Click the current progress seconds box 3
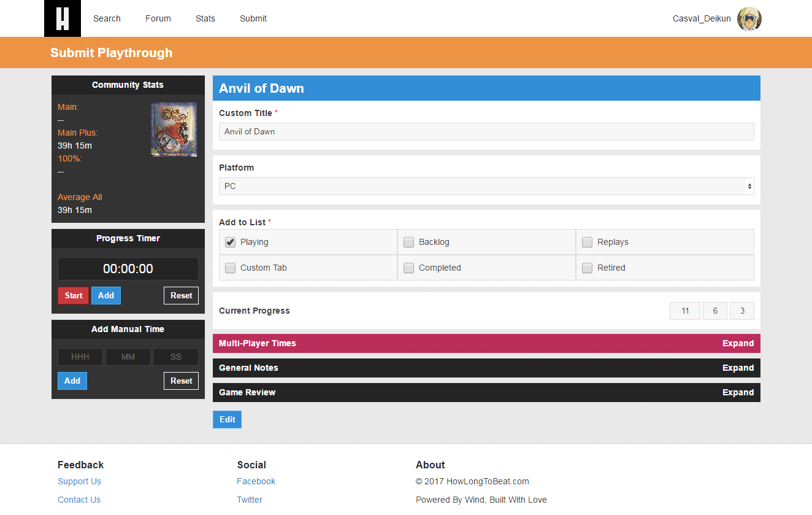 pos(742,311)
